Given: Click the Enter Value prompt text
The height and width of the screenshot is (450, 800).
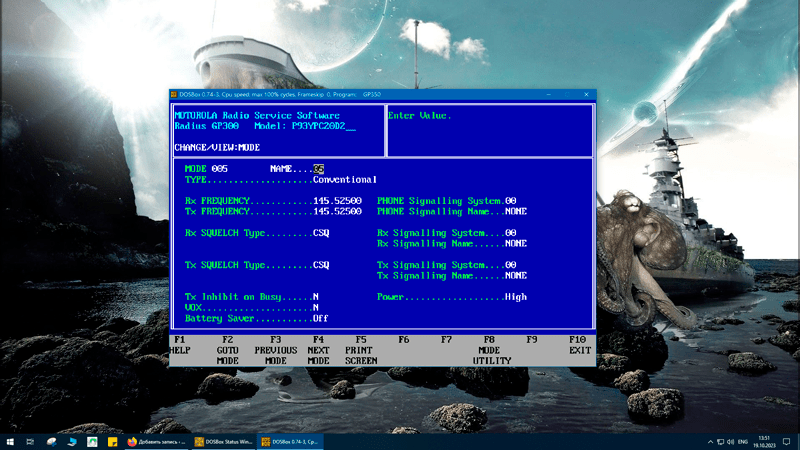Looking at the screenshot, I should [420, 116].
